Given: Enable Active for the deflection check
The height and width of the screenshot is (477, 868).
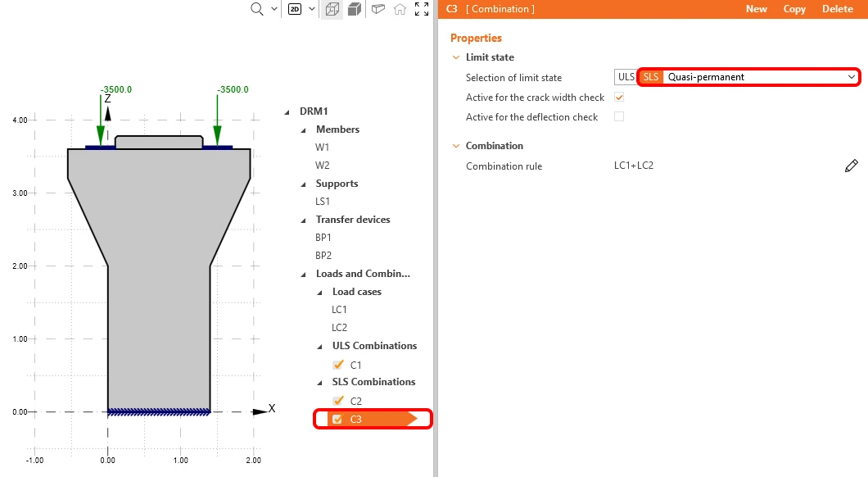Looking at the screenshot, I should coord(619,117).
